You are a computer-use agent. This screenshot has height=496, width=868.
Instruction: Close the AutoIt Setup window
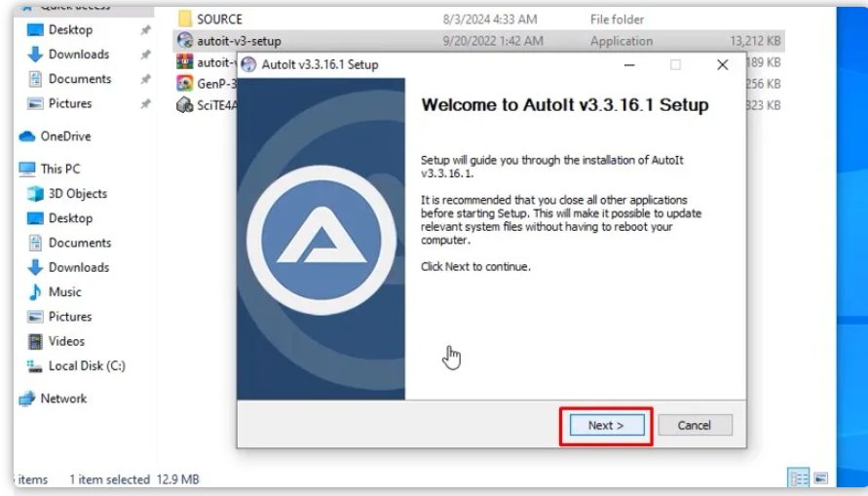(722, 65)
